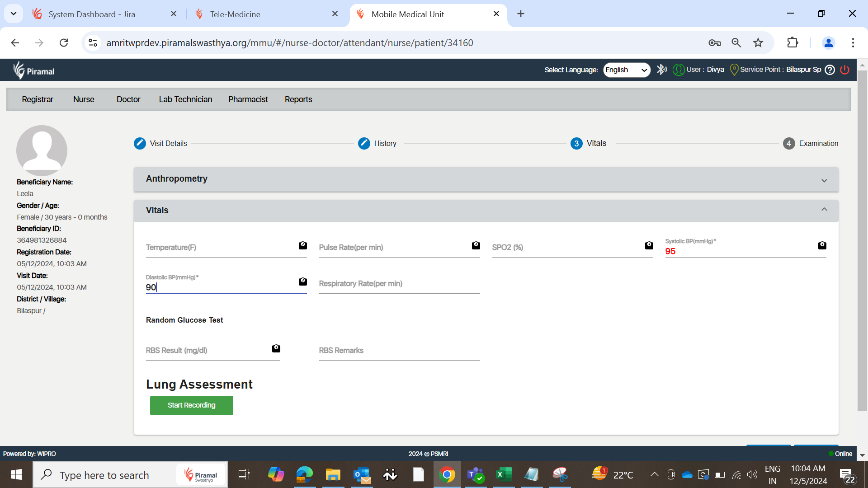868x488 pixels.
Task: Open the notifications center icon
Action: coord(847,475)
